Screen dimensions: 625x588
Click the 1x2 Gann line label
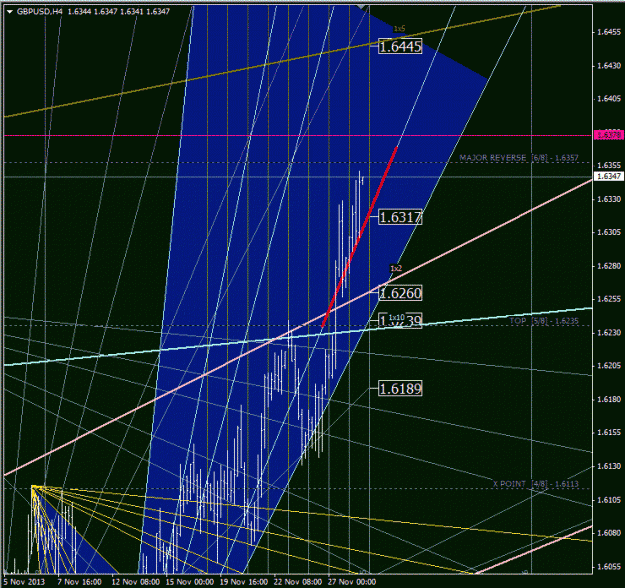(x=396, y=268)
